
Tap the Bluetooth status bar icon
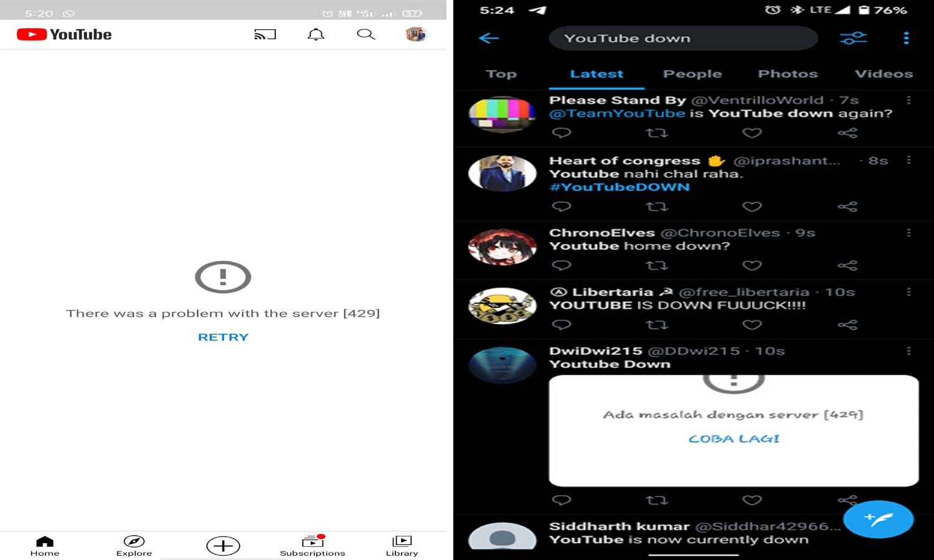click(796, 10)
